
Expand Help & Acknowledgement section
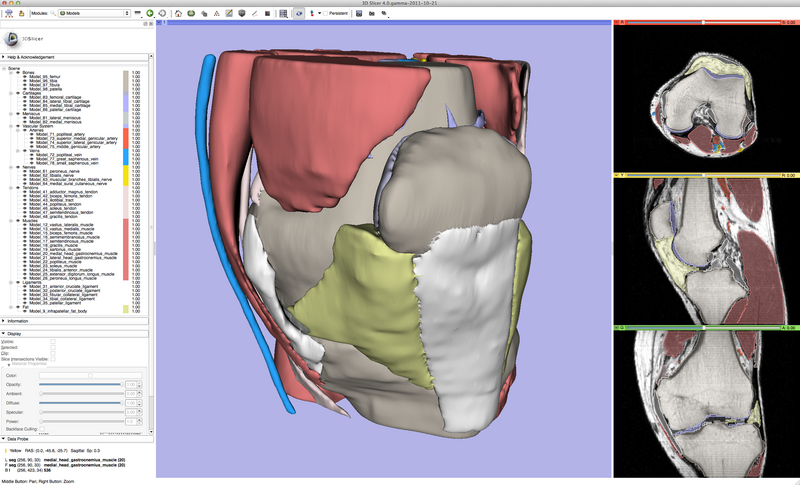click(74, 57)
